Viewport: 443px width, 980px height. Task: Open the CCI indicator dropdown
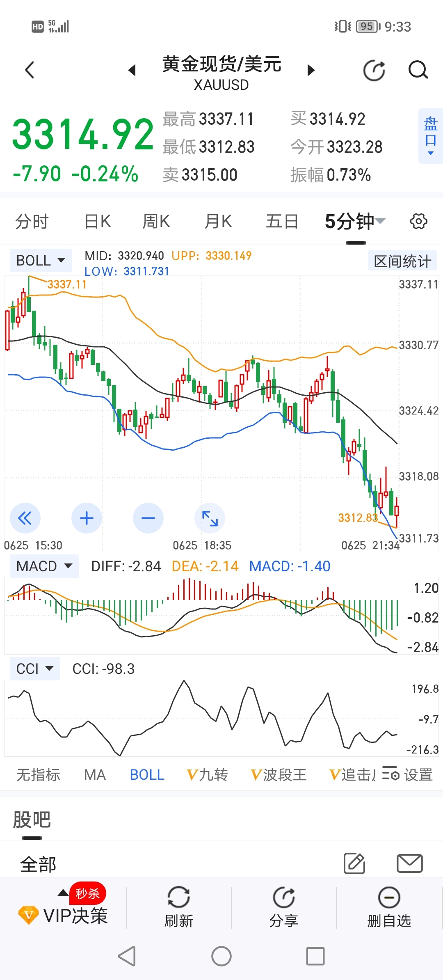tap(35, 669)
